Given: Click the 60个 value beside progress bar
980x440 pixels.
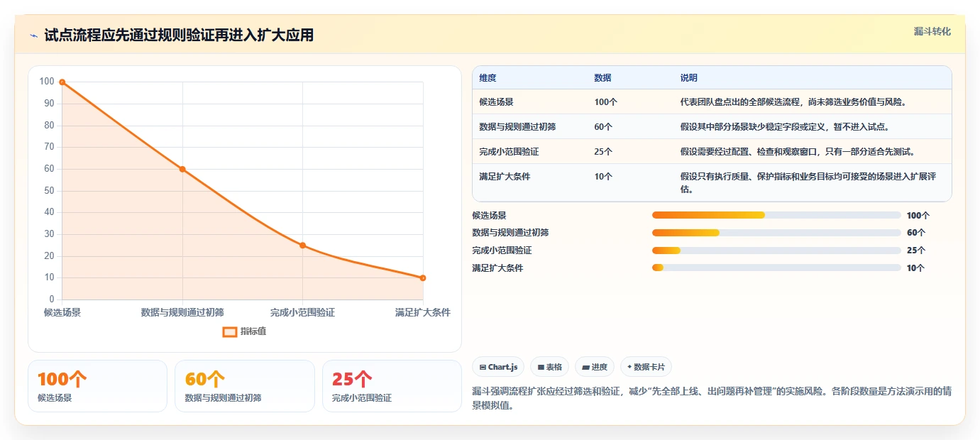Looking at the screenshot, I should point(916,233).
